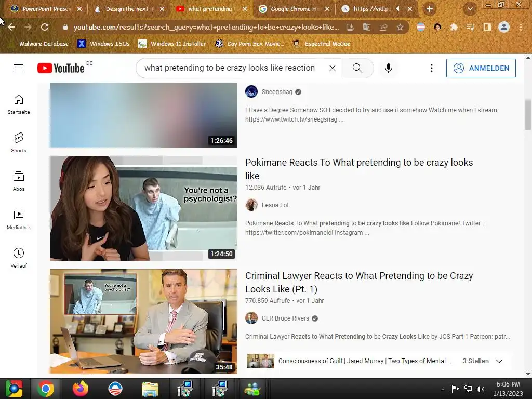Open the Windows Start button
Image resolution: width=532 pixels, height=399 pixels.
[x=14, y=389]
